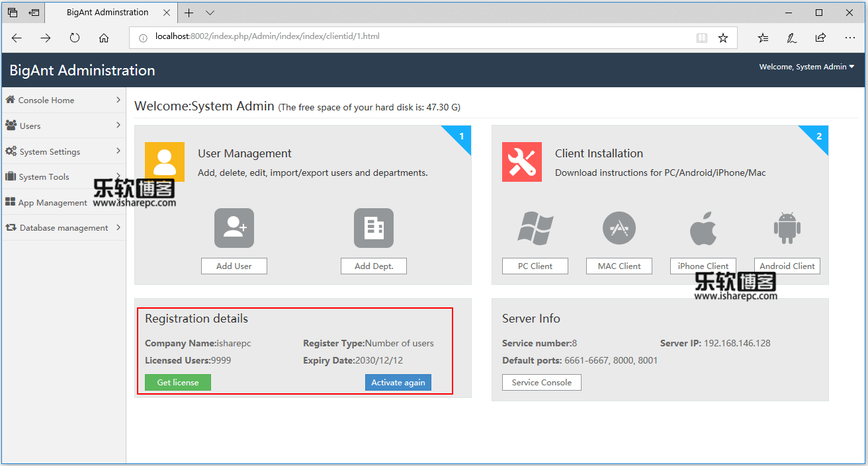Image resolution: width=868 pixels, height=466 pixels.
Task: Click the BigAnt Administration header title
Action: tap(83, 70)
